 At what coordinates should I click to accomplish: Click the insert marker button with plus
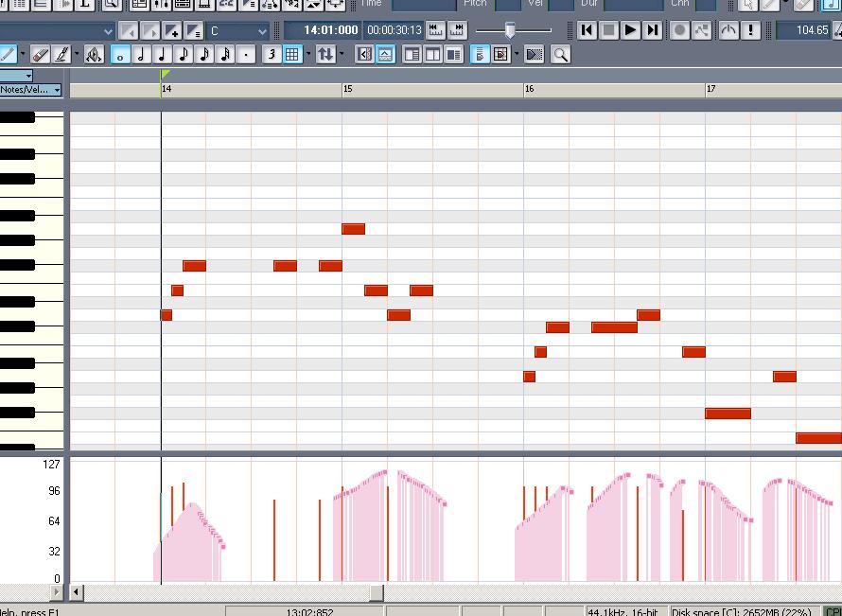pos(172,31)
